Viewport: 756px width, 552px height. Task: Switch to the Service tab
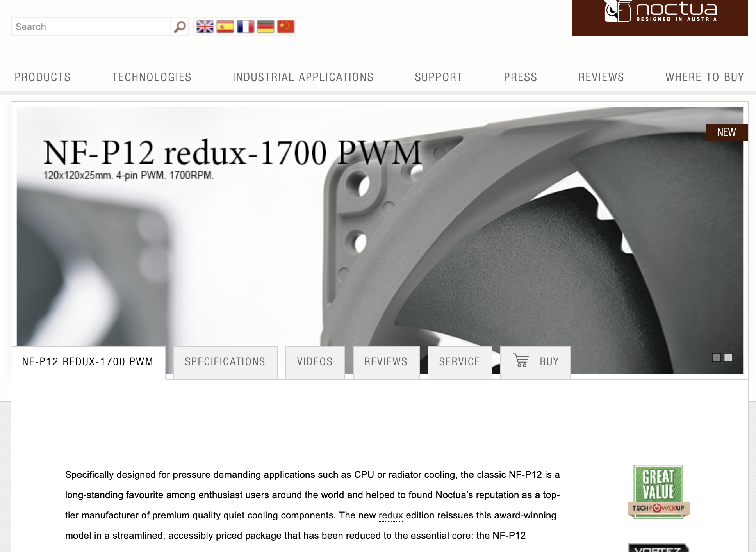coord(460,362)
